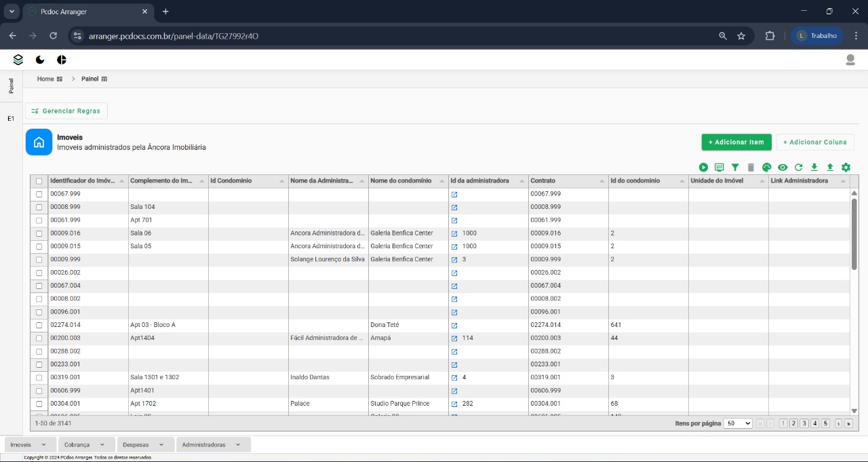868x462 pixels.
Task: Check the select-all checkbox in table header
Action: coord(39,181)
